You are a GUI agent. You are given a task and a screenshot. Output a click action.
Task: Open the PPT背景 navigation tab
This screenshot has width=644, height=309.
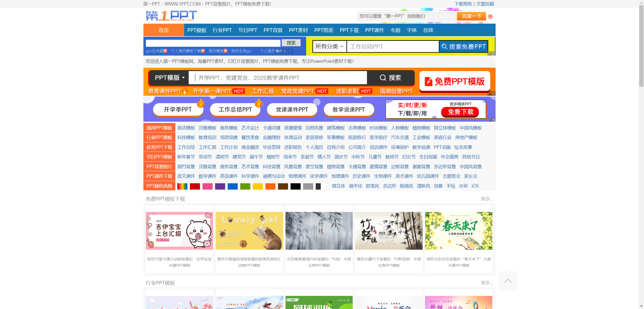point(273,30)
